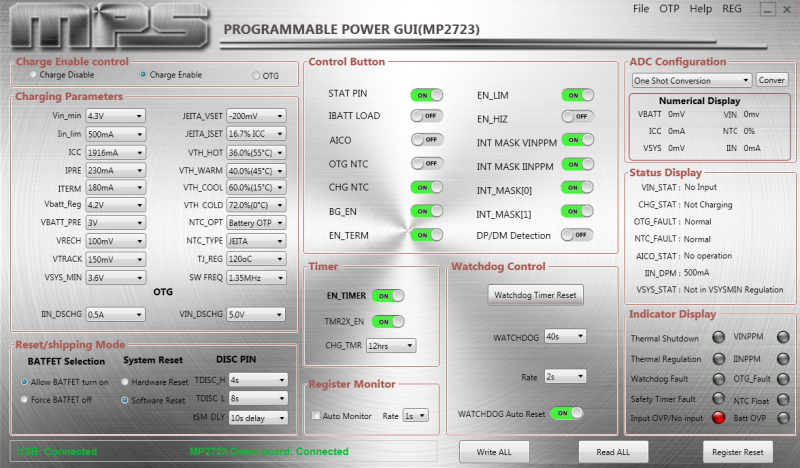Open the Vbatt_Reg 4.2V dropdown
Image resolution: width=800 pixels, height=468 pixels.
point(115,205)
